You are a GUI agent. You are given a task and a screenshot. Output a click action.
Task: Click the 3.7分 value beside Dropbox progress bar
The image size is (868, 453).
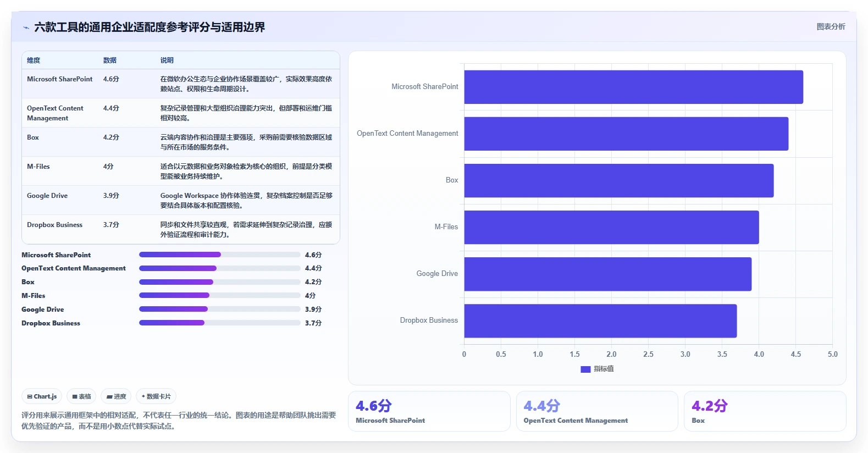(313, 323)
